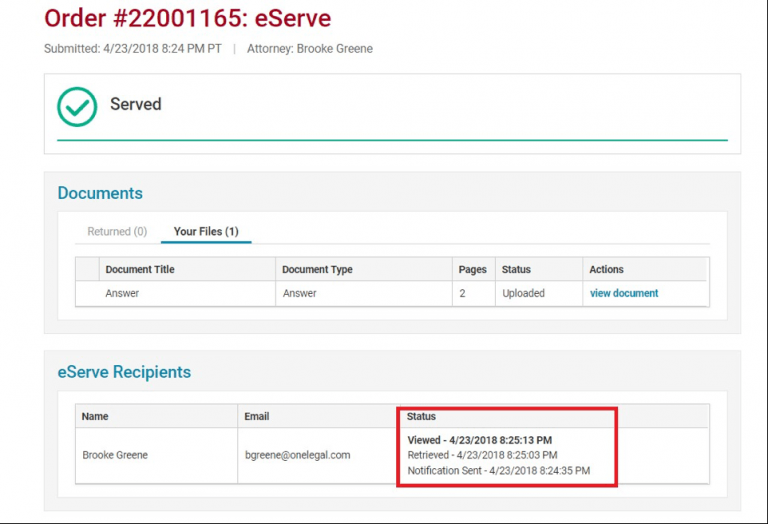Image resolution: width=768 pixels, height=524 pixels.
Task: Click the Order #22001165 eServe heading
Action: 187,18
